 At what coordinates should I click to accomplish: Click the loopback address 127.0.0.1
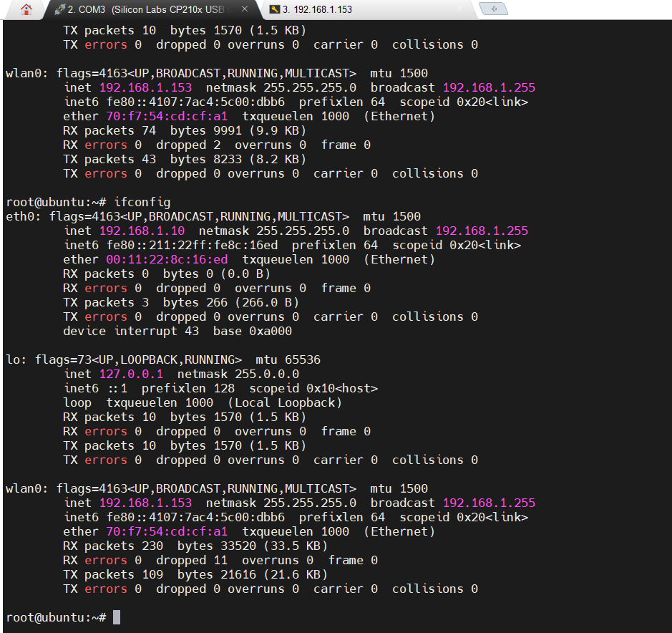pyautogui.click(x=131, y=374)
